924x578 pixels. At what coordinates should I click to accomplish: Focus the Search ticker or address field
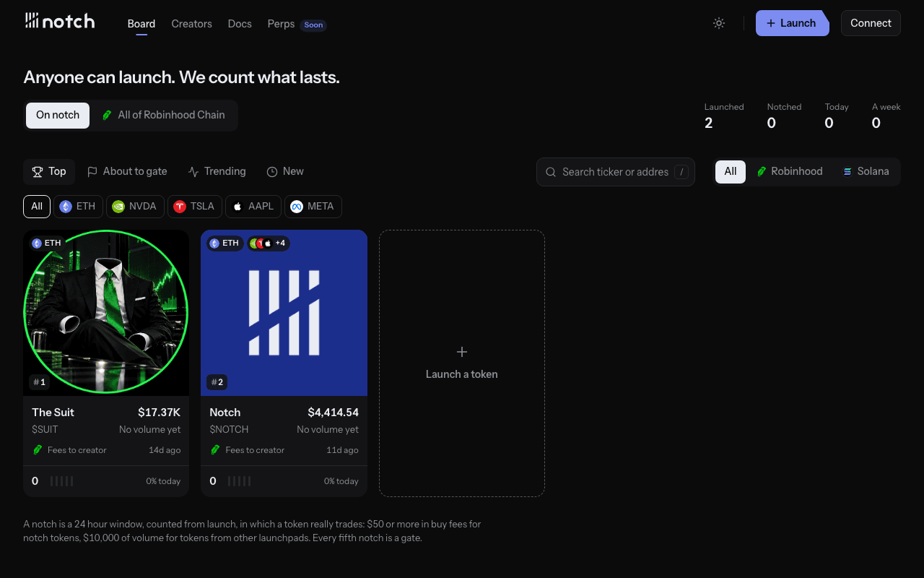point(616,172)
